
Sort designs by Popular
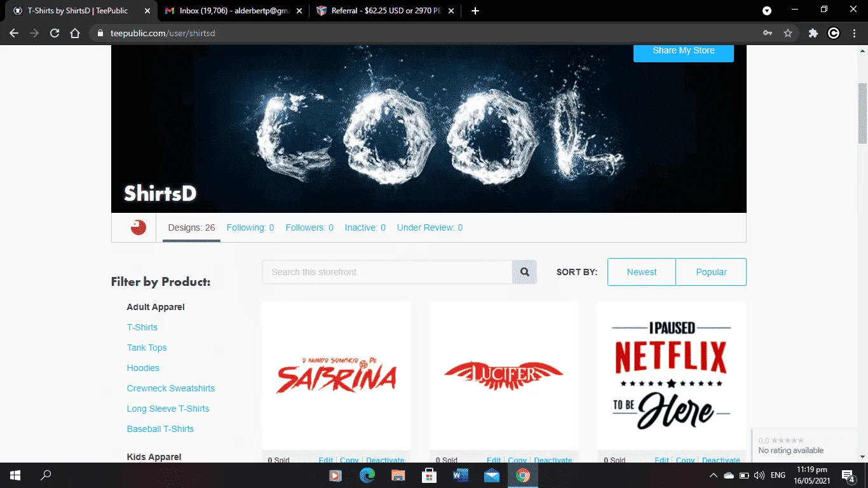(x=711, y=272)
